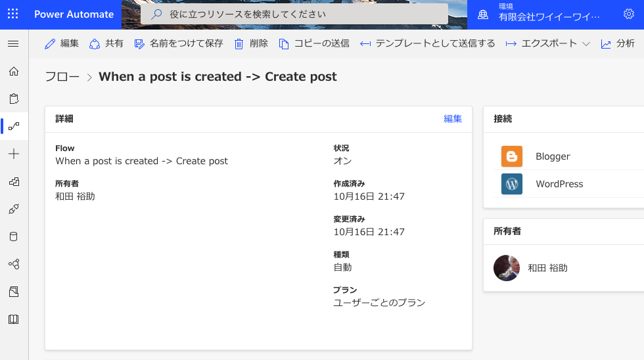Click テンプレートとして送信する in the toolbar
The width and height of the screenshot is (644, 360).
pyautogui.click(x=428, y=43)
